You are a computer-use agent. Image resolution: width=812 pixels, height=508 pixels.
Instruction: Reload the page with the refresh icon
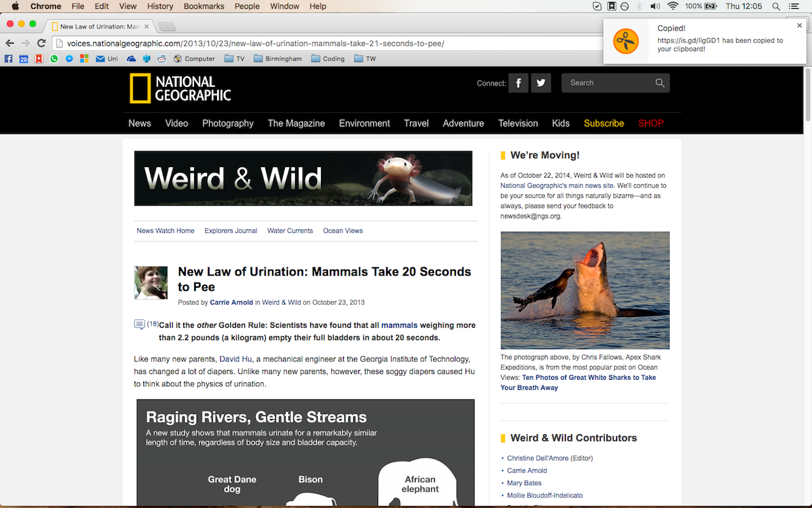click(x=41, y=43)
